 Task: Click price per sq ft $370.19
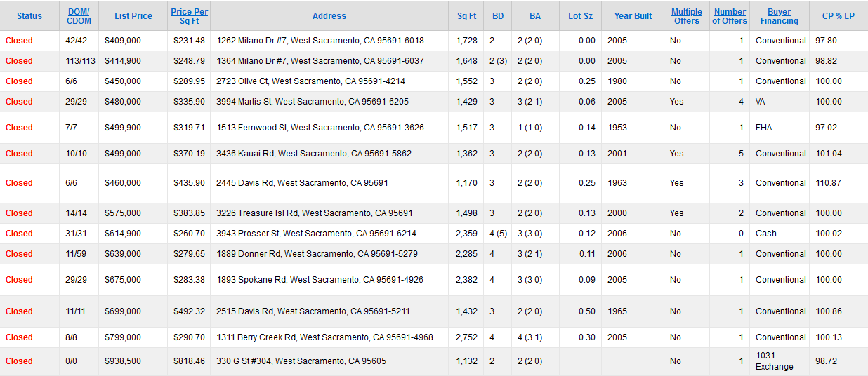click(x=190, y=154)
